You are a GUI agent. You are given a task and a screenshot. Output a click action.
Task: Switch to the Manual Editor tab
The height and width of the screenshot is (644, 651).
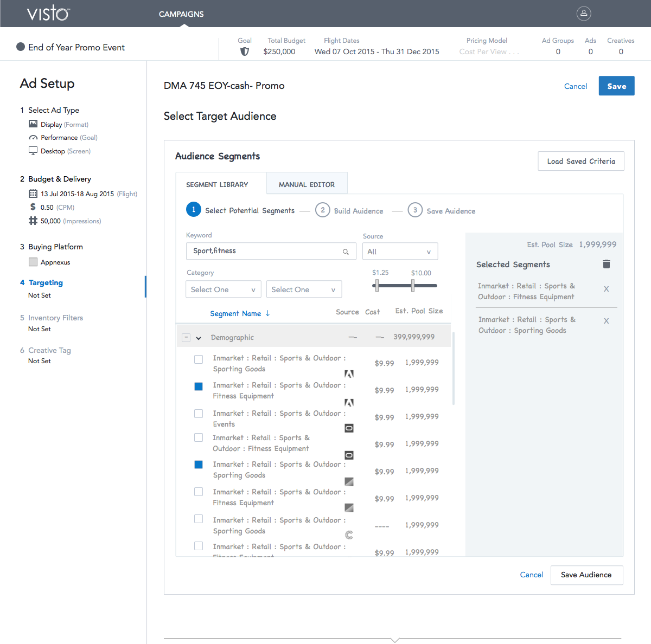[307, 184]
